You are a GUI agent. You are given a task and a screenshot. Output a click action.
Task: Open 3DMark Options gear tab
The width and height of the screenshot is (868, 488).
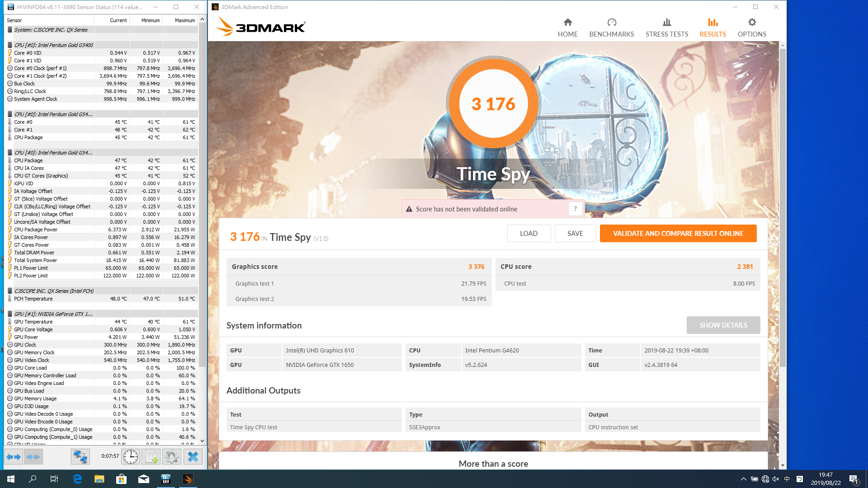click(x=751, y=28)
